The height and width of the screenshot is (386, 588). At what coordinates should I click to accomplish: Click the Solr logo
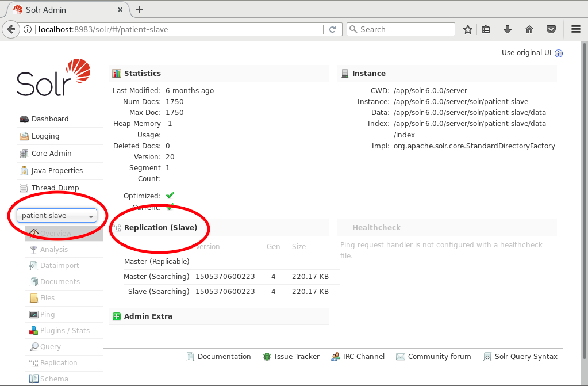(x=53, y=77)
